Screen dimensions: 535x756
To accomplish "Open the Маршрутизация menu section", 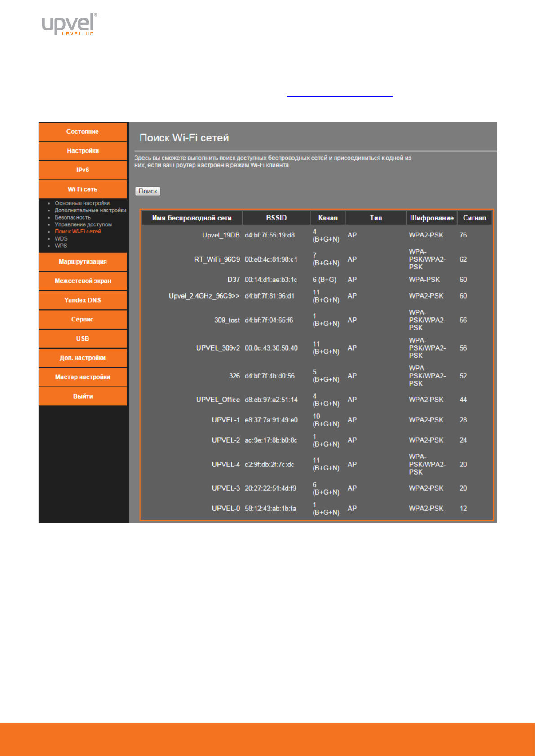I will click(x=83, y=262).
